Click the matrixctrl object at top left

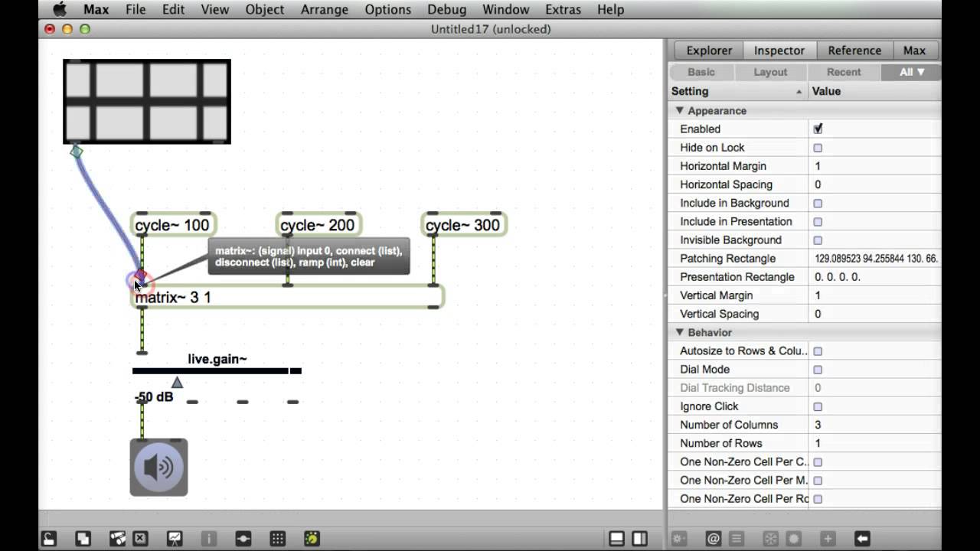point(147,101)
